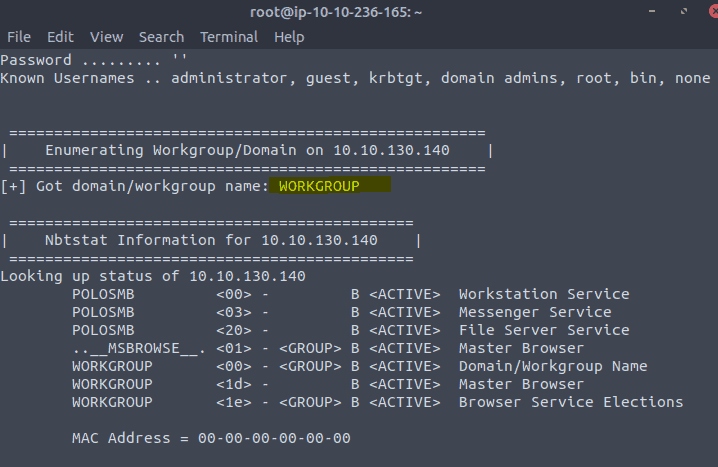This screenshot has width=718, height=467.
Task: Click the Known Usernames line
Action: (355, 78)
